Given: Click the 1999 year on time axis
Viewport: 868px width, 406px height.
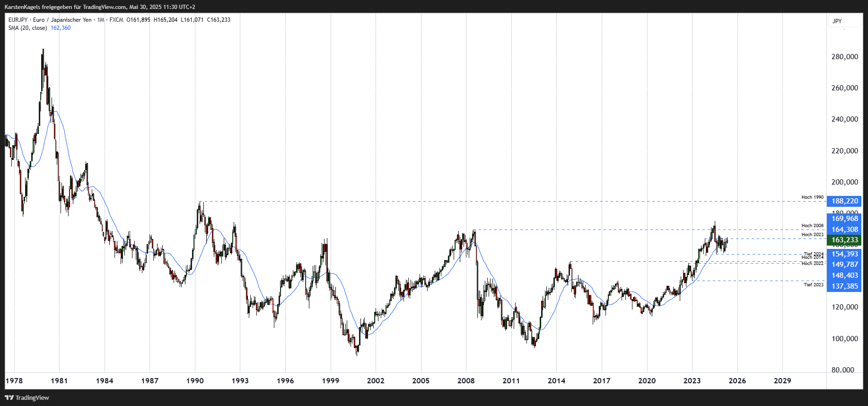Looking at the screenshot, I should (330, 381).
